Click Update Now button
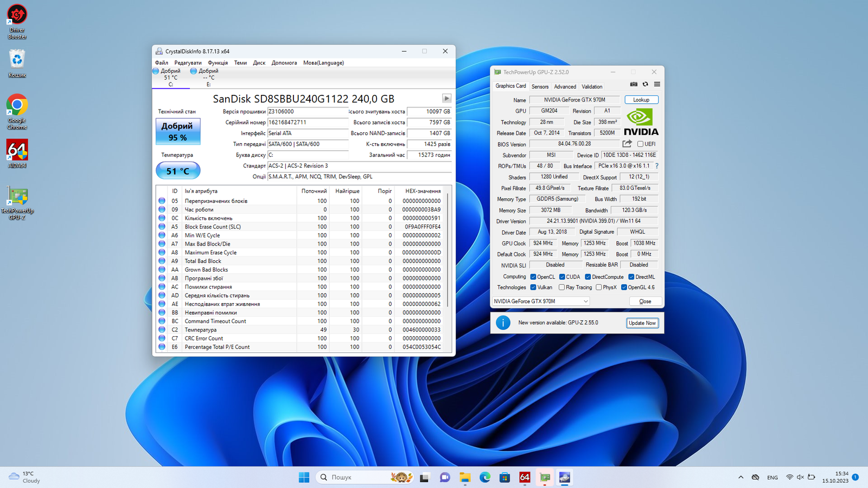868x488 pixels. tap(642, 323)
